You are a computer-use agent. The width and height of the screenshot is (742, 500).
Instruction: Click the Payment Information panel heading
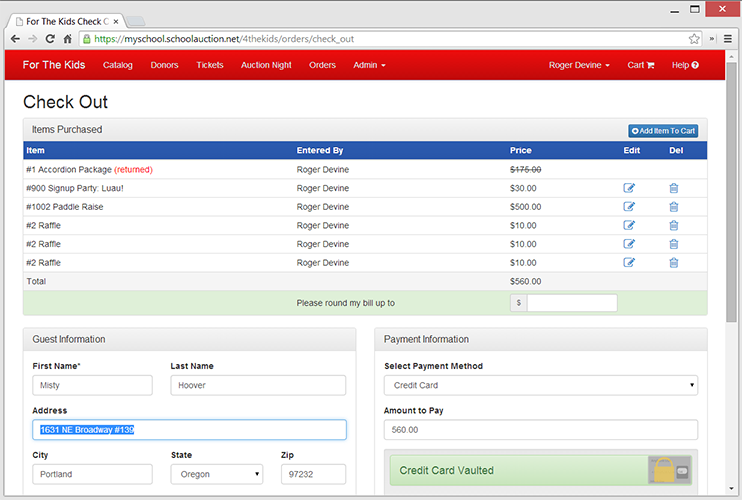pos(426,339)
